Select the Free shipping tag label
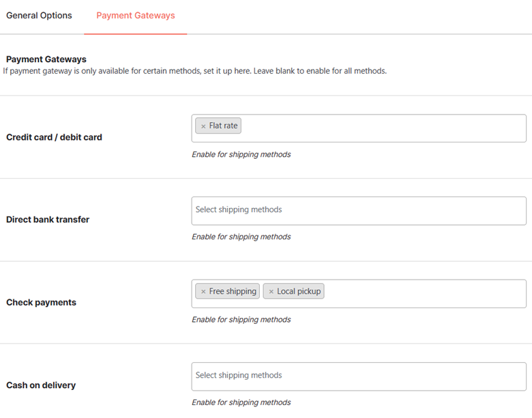Viewport: 532px width, 418px height. point(233,291)
